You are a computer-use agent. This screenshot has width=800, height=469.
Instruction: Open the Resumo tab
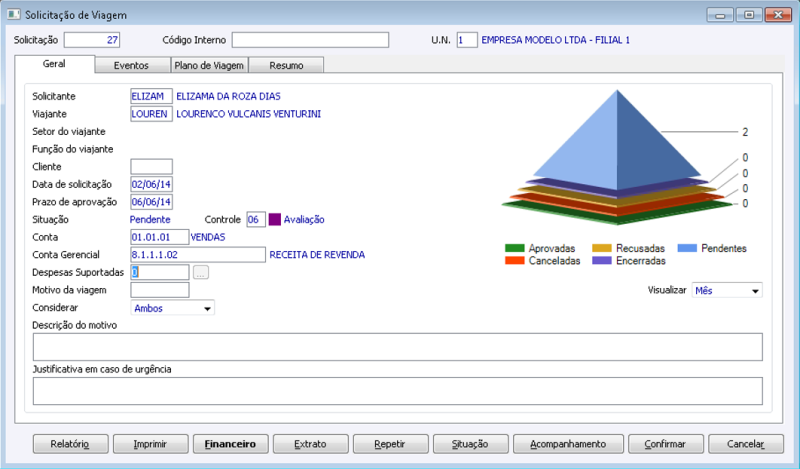coord(286,65)
